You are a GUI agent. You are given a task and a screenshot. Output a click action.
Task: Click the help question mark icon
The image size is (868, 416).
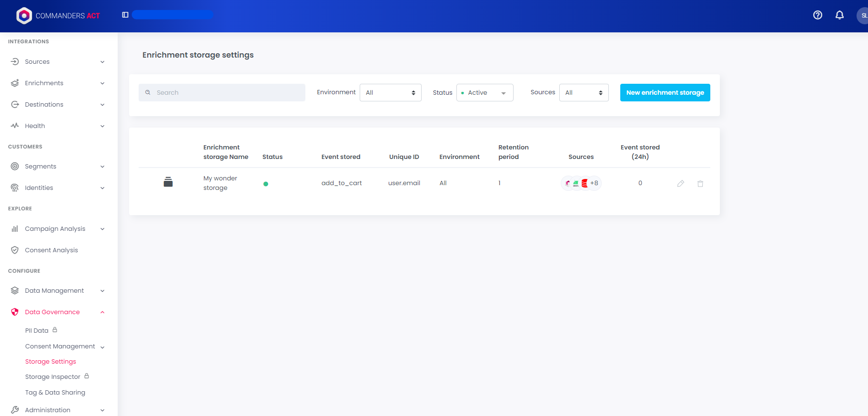pos(818,15)
